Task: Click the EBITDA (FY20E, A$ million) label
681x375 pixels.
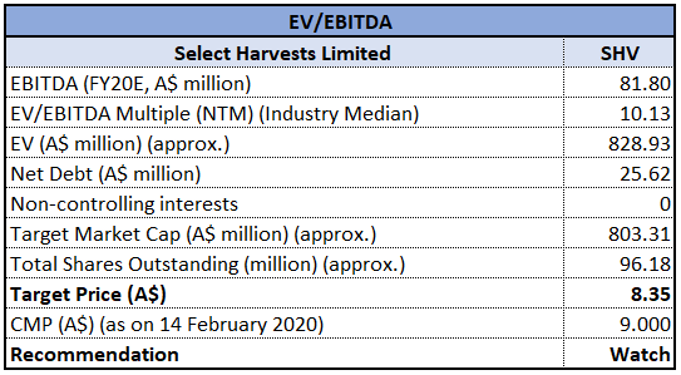Action: 131,83
